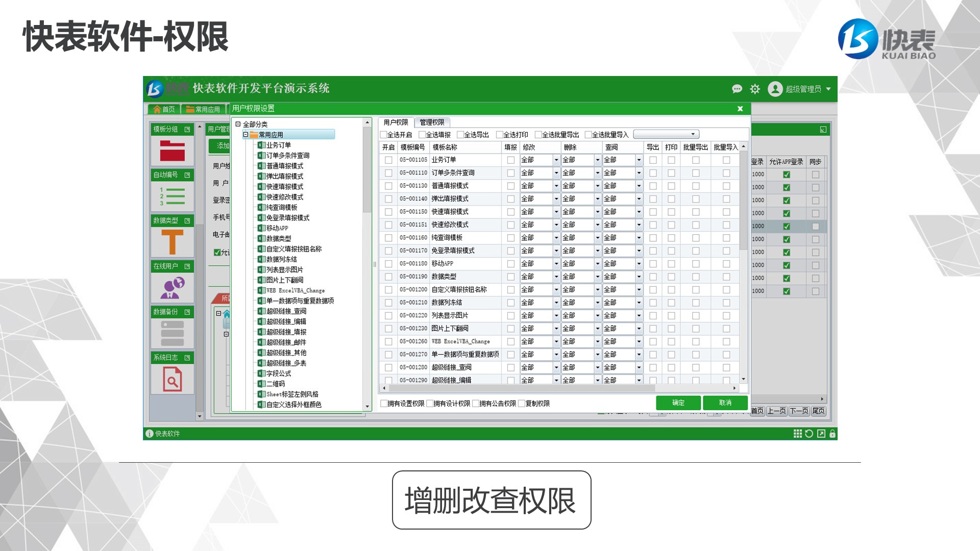Click the template tree vertical scrollbar
The image size is (980, 551).
367,169
